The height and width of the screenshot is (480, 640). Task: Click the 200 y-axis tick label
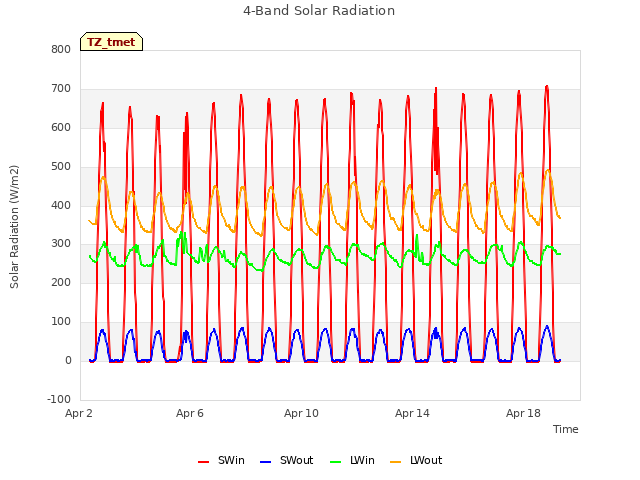click(61, 282)
